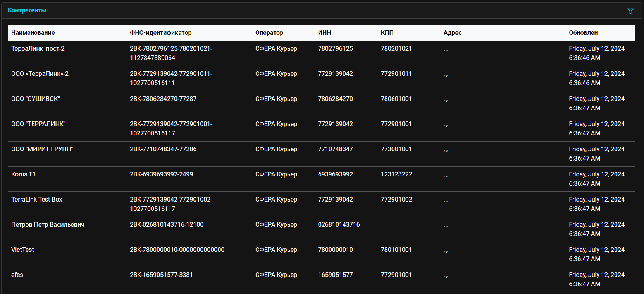This screenshot has width=644, height=294.
Task: Click identifier 2BK-7710748347-77286
Action: (163, 149)
